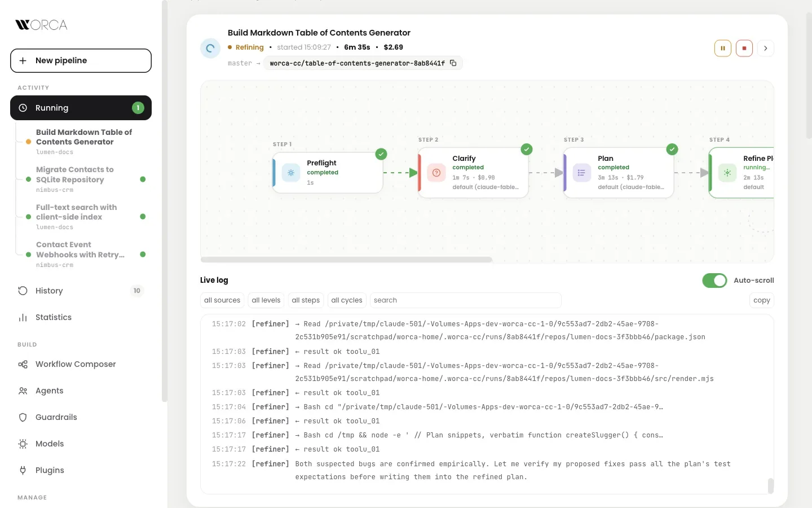
Task: Open Full-text search with client-side index pipeline
Action: pyautogui.click(x=85, y=217)
